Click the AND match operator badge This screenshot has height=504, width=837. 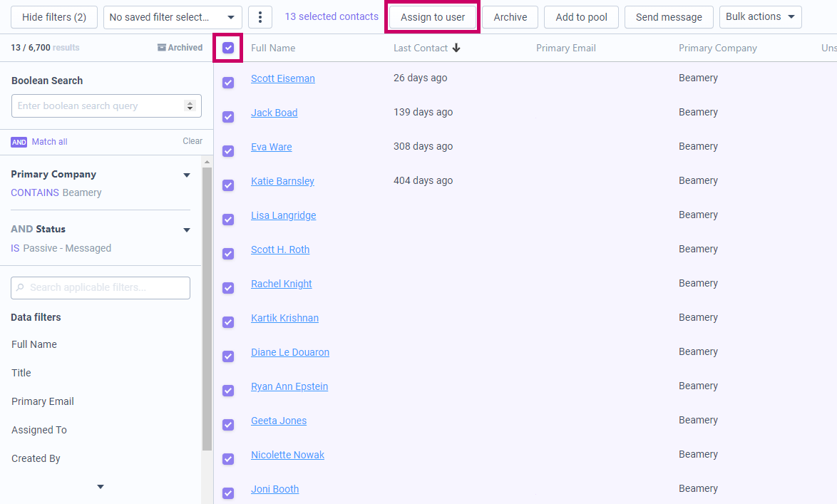click(19, 142)
